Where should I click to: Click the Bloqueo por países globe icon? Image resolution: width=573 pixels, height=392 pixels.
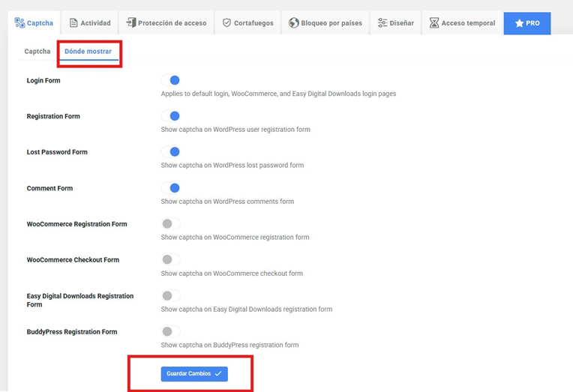pyautogui.click(x=293, y=22)
